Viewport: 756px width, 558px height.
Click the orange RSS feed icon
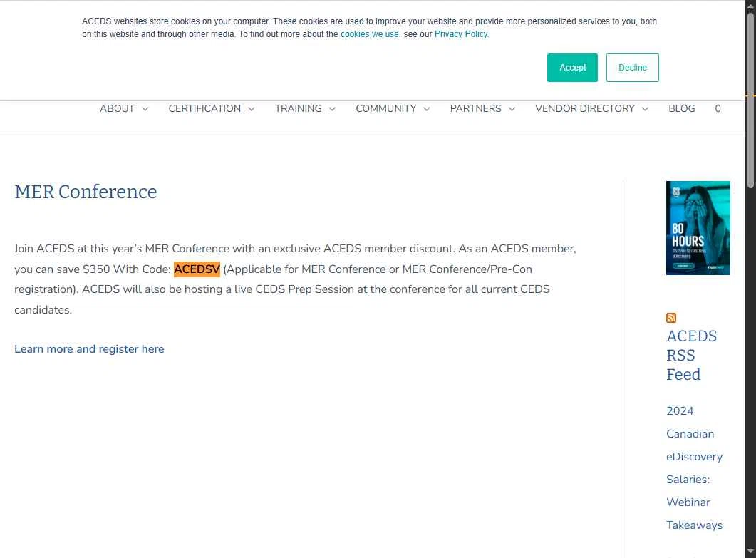tap(671, 318)
